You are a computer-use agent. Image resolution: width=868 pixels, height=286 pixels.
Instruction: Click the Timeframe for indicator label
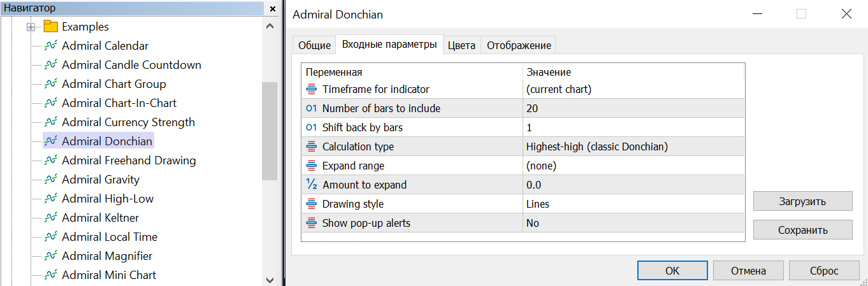coord(376,89)
